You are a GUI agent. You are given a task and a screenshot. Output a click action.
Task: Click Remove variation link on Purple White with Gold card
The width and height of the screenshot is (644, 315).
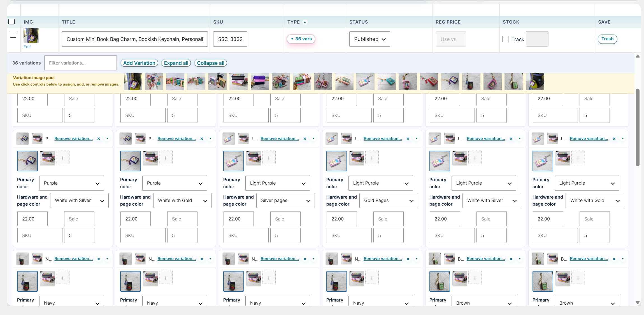(x=176, y=139)
